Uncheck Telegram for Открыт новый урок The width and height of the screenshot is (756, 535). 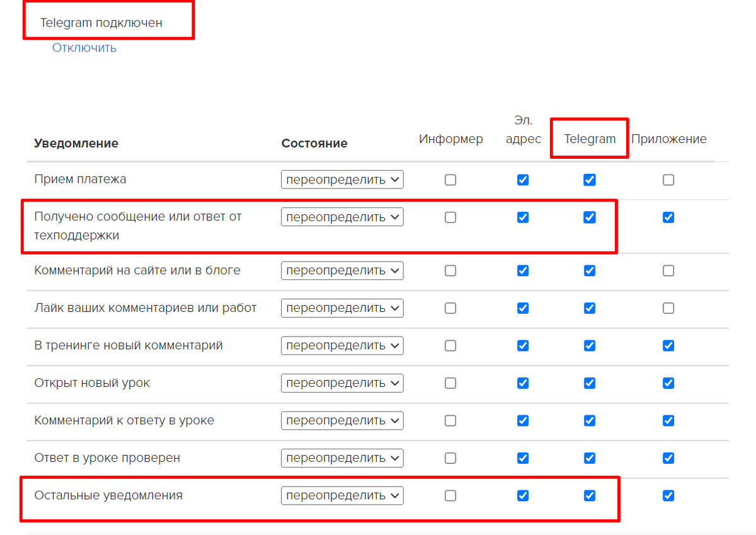590,383
